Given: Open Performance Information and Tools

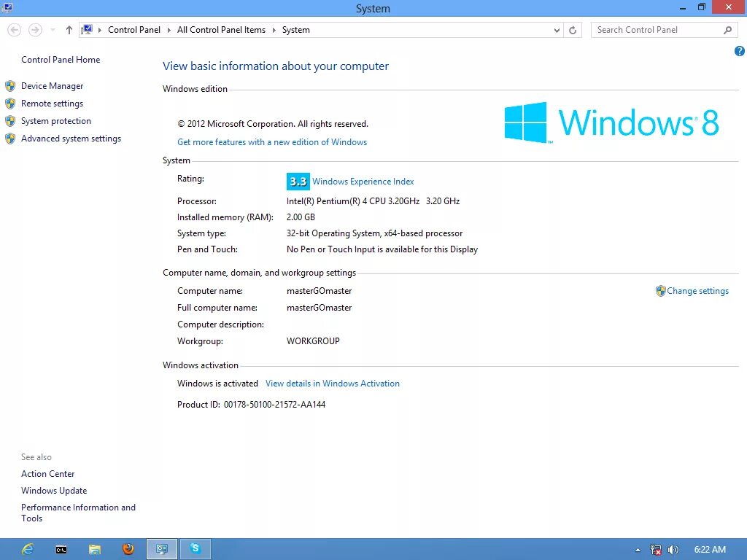Looking at the screenshot, I should [x=78, y=513].
